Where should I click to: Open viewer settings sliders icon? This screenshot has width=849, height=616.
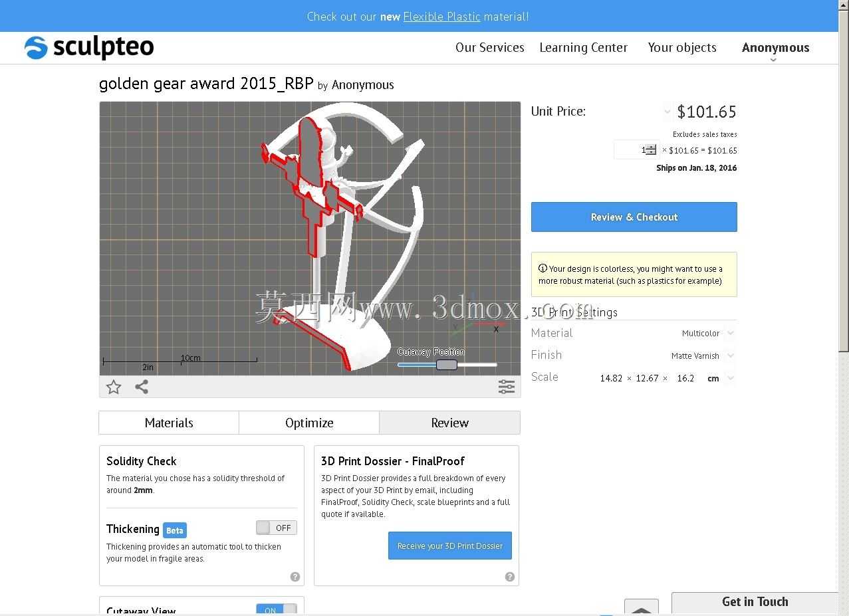click(x=507, y=387)
